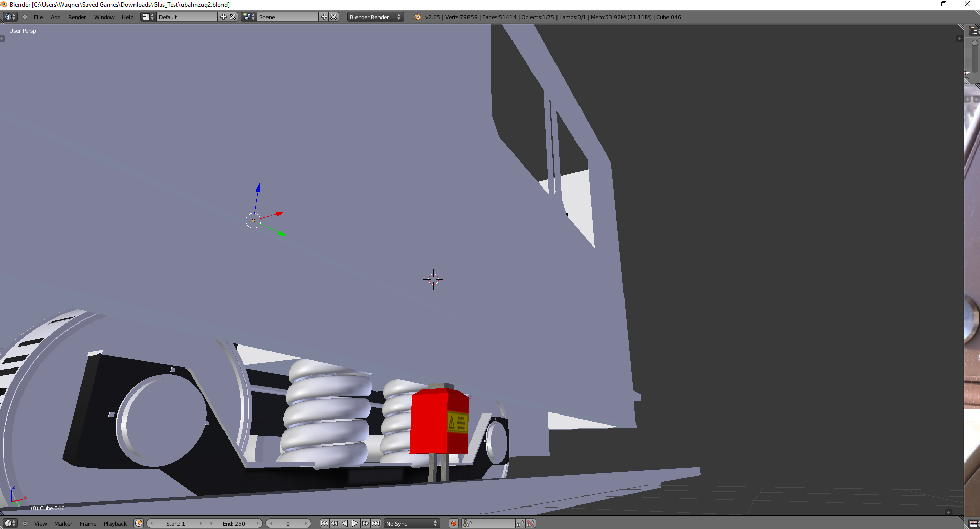Open the Blender Render engine dropdown
Image resolution: width=980 pixels, height=529 pixels.
point(375,17)
